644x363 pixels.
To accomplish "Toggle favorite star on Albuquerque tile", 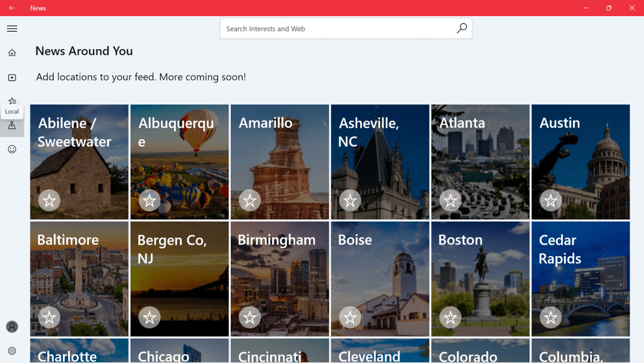I will click(x=149, y=201).
